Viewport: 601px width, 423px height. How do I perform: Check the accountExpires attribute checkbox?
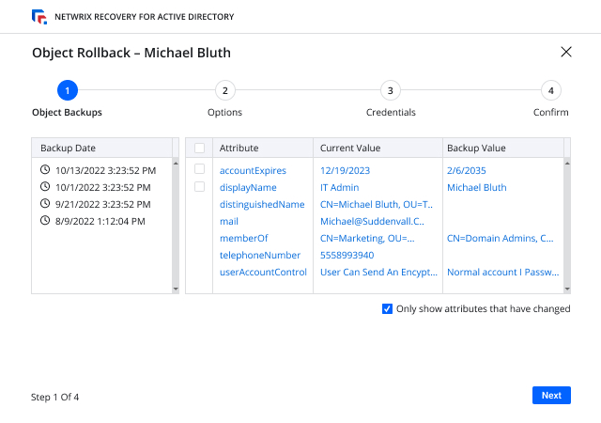[200, 170]
